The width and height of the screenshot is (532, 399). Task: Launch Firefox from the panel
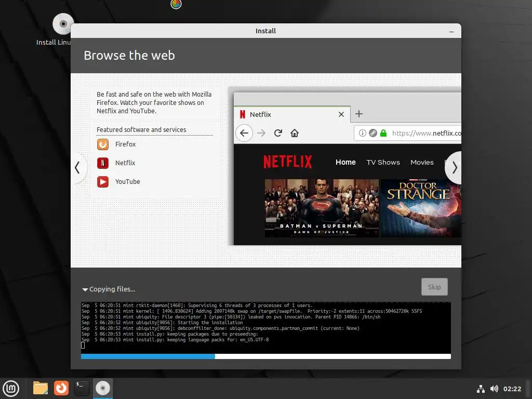61,388
